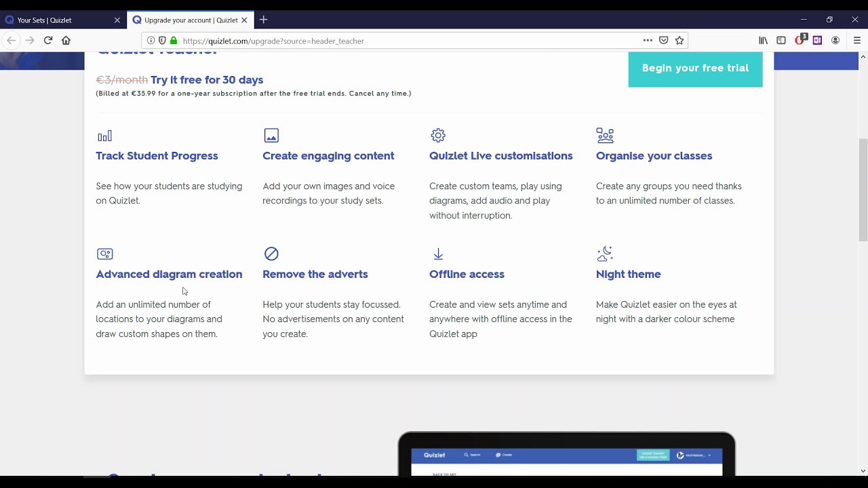Click the Create engaging content image icon
The image size is (868, 488).
[x=271, y=136]
